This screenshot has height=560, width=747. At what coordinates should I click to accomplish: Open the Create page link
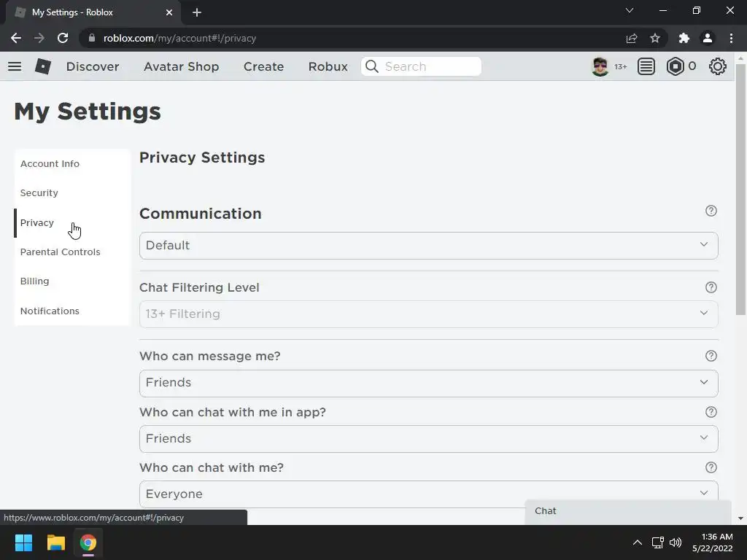tap(263, 66)
